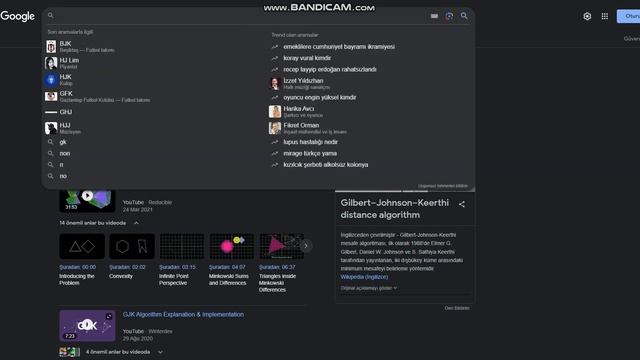Image resolution: width=640 pixels, height=360 pixels.
Task: Click the blue search magnifier button
Action: [x=464, y=16]
